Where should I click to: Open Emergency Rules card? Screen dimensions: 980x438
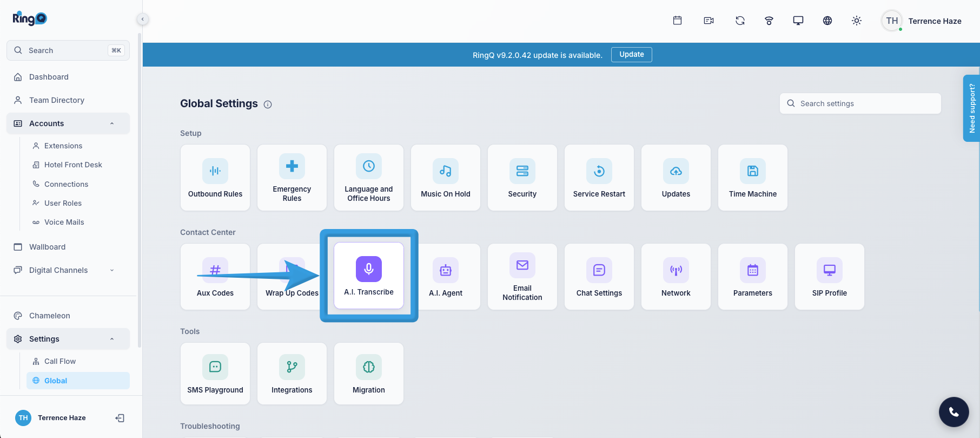click(x=292, y=178)
